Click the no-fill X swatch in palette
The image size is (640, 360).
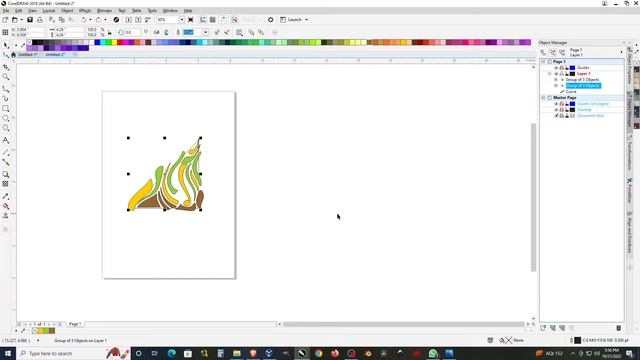coord(29,42)
